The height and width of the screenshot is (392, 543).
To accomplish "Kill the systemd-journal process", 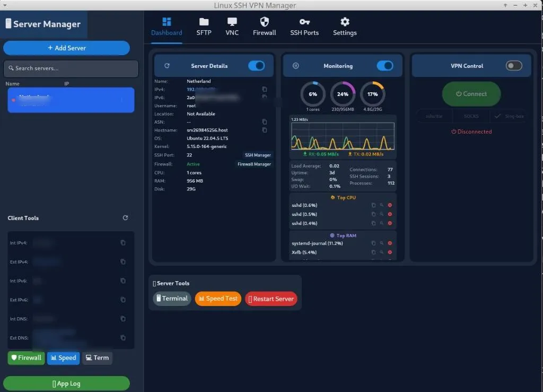I will (x=390, y=243).
